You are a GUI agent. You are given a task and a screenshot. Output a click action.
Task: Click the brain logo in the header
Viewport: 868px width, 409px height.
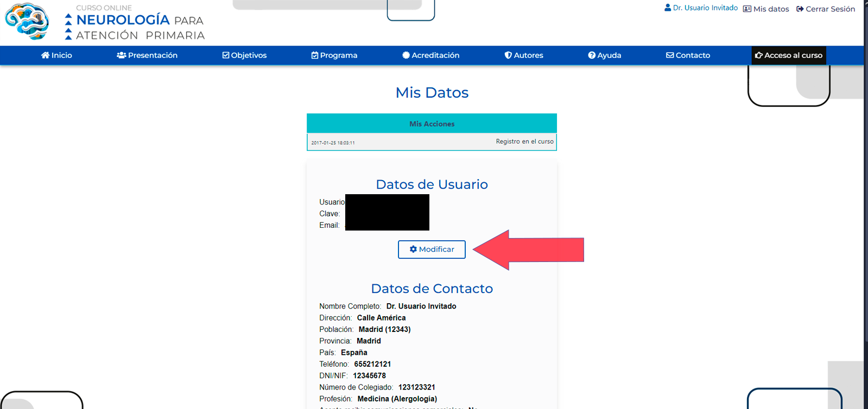point(27,22)
